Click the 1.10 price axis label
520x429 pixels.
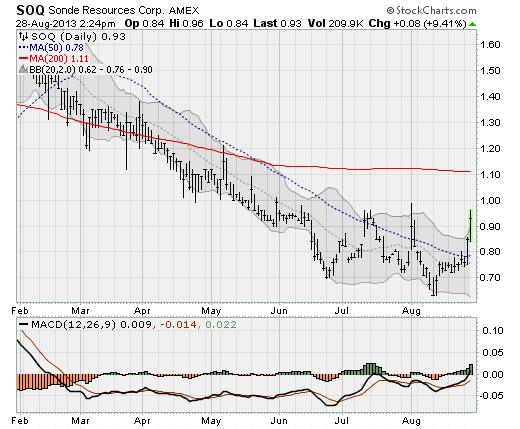pyautogui.click(x=490, y=174)
